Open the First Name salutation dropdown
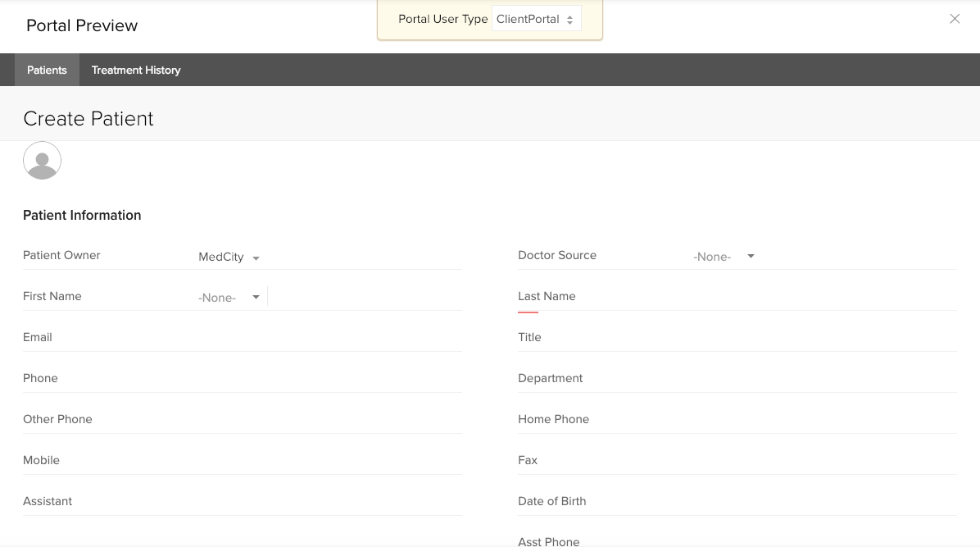The width and height of the screenshot is (980, 547). (229, 298)
